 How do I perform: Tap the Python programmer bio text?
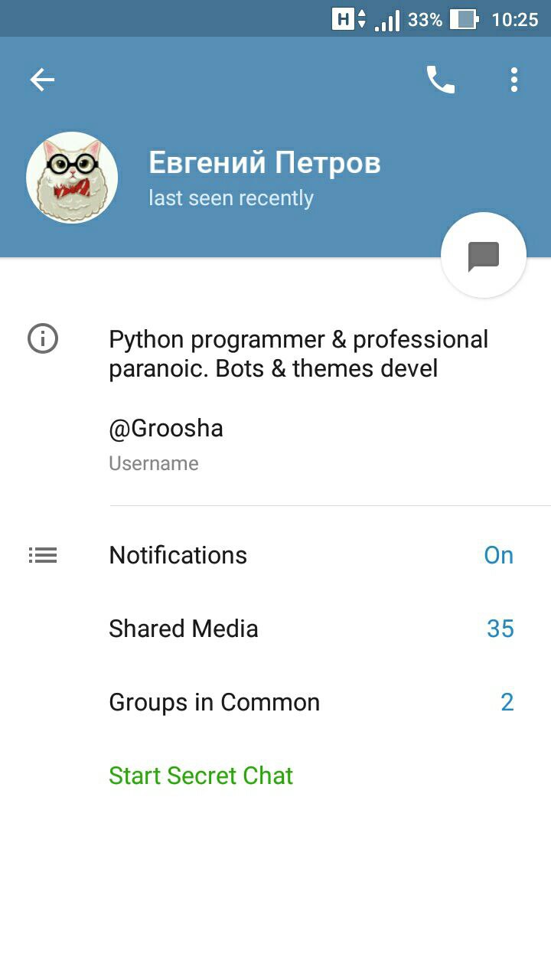298,354
